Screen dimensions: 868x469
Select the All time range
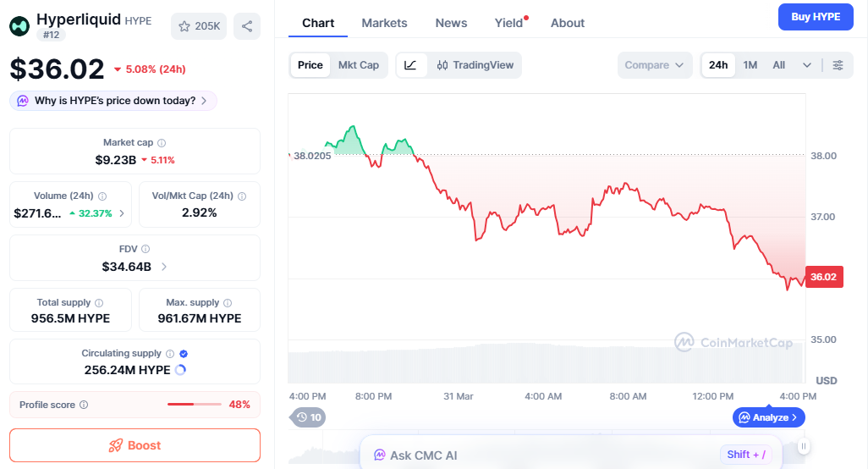point(779,65)
